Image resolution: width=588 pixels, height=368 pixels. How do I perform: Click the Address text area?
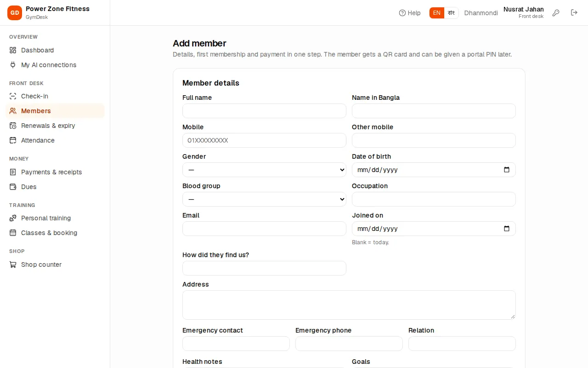pyautogui.click(x=349, y=305)
